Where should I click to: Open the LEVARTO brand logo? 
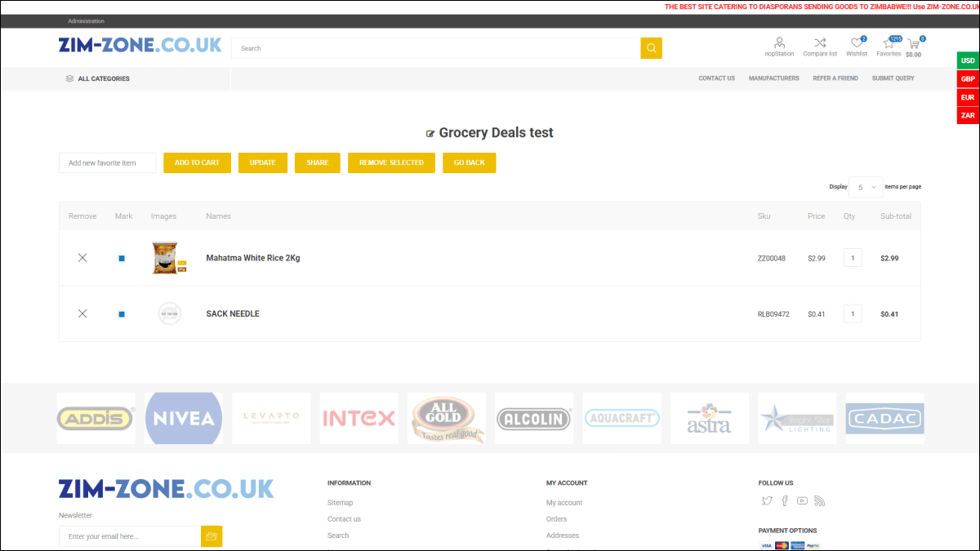[271, 419]
